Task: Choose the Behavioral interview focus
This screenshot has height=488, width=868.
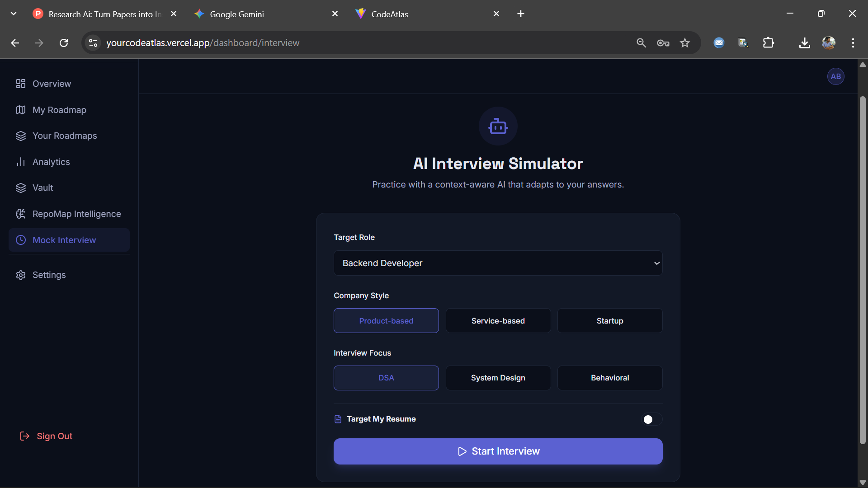Action: pos(609,378)
